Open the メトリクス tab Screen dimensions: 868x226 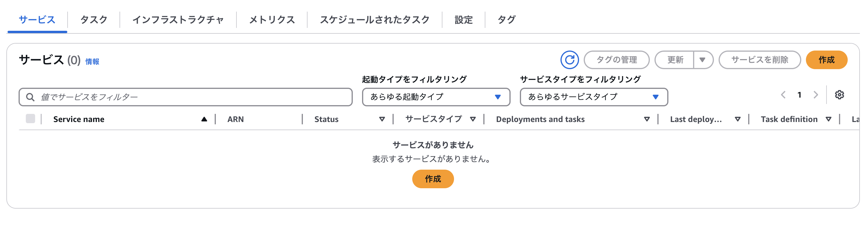(272, 20)
